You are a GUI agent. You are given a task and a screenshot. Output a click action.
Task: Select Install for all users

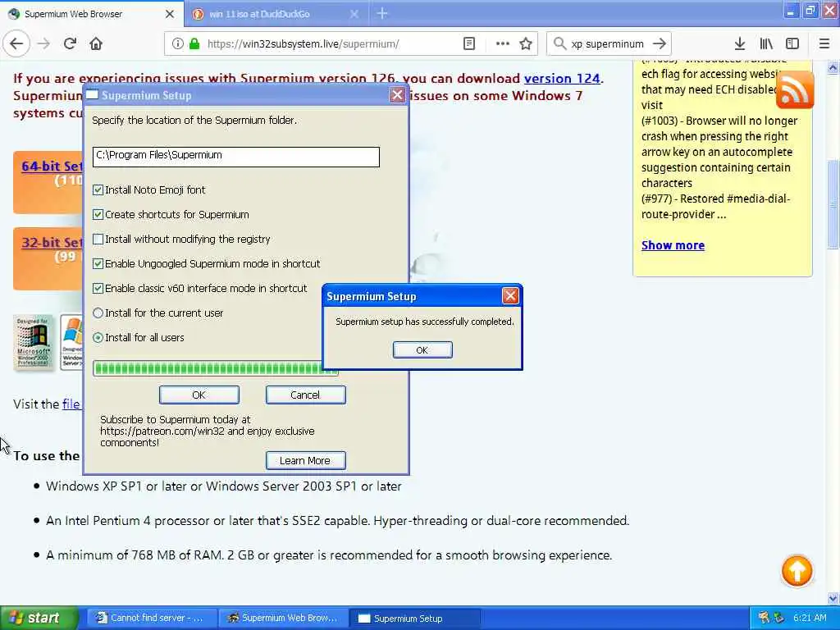tap(98, 337)
